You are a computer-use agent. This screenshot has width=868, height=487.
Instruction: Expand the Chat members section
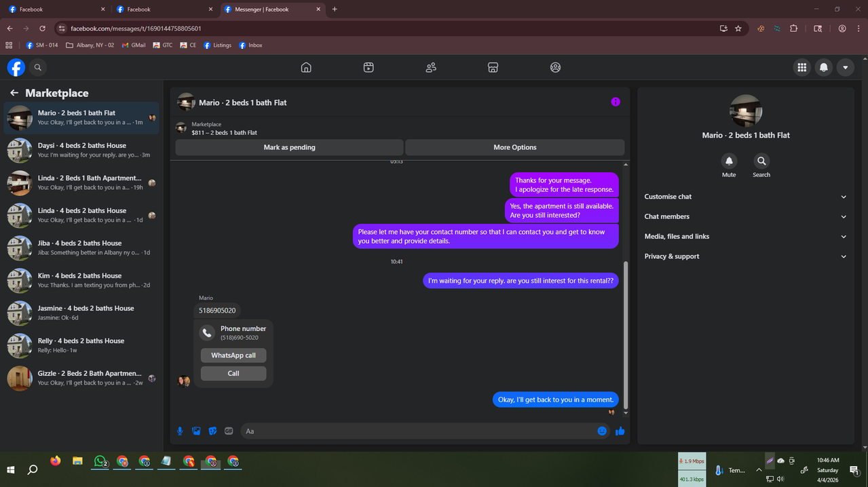[745, 216]
